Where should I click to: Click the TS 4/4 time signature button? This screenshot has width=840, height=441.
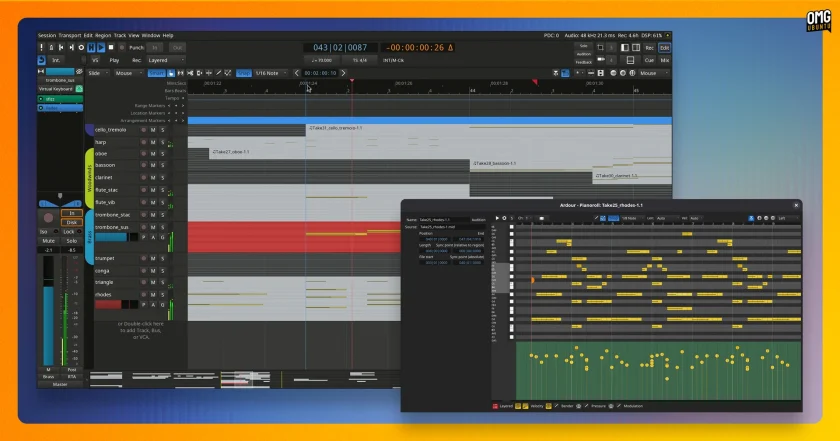tap(359, 60)
